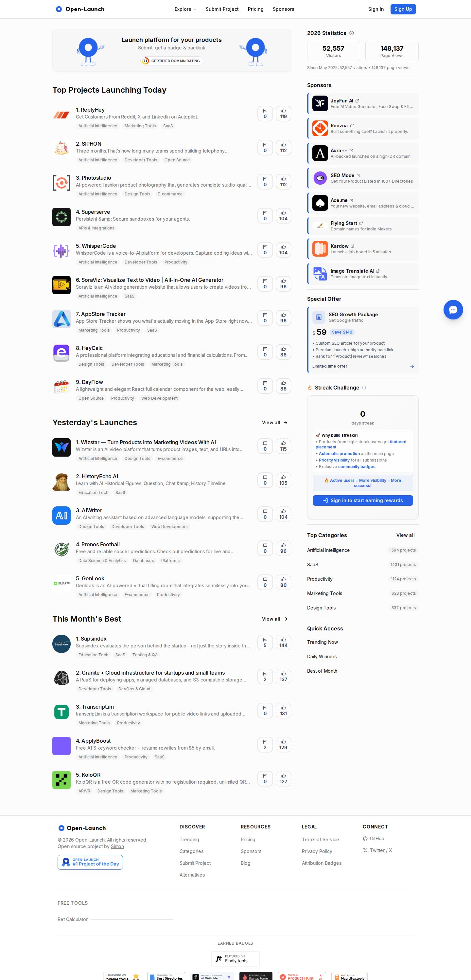This screenshot has width=471, height=980.
Task: Click the JoyFun AI sponsor logo
Action: [x=320, y=103]
